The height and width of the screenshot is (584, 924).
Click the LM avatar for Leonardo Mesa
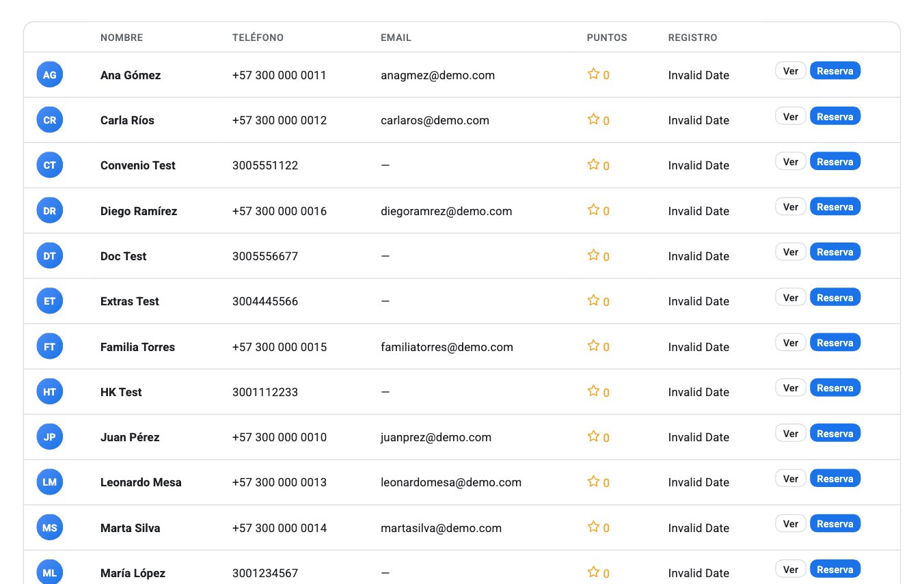pos(50,482)
